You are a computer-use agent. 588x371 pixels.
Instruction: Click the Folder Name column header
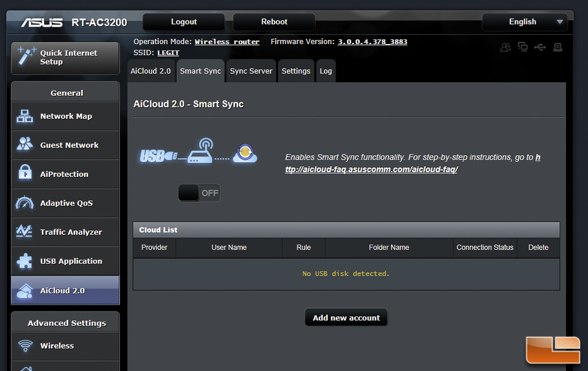click(x=389, y=248)
